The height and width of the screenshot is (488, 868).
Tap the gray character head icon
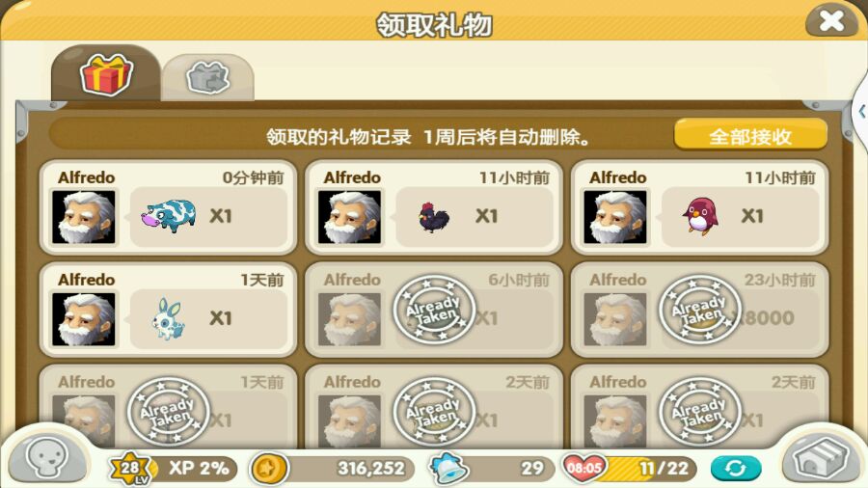47,457
